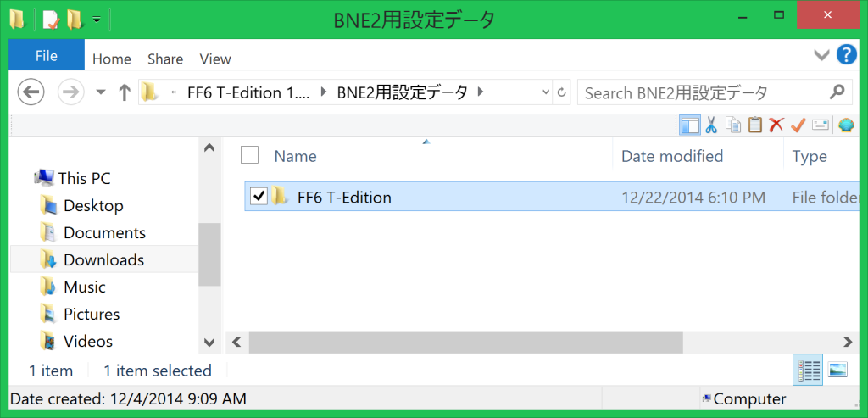Switch to details view in status bar
The image size is (868, 418).
coord(808,370)
